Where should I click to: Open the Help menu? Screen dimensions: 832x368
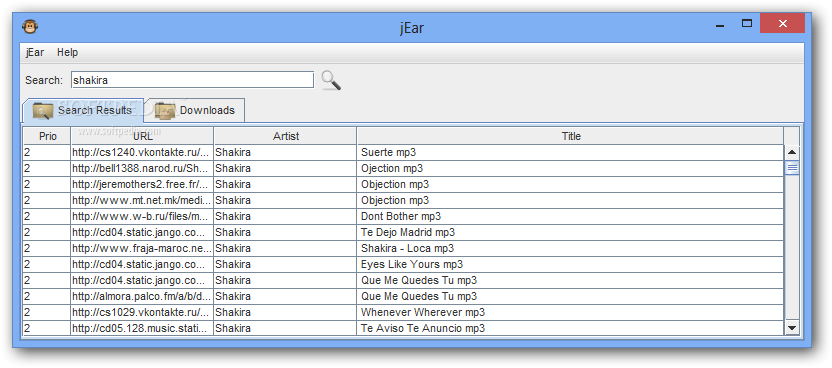[x=67, y=52]
